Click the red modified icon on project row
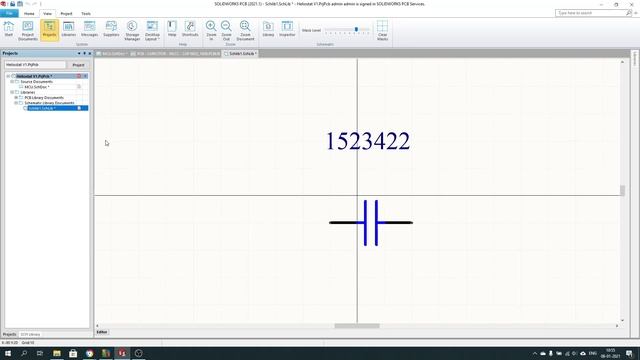The width and height of the screenshot is (640, 360). [79, 76]
